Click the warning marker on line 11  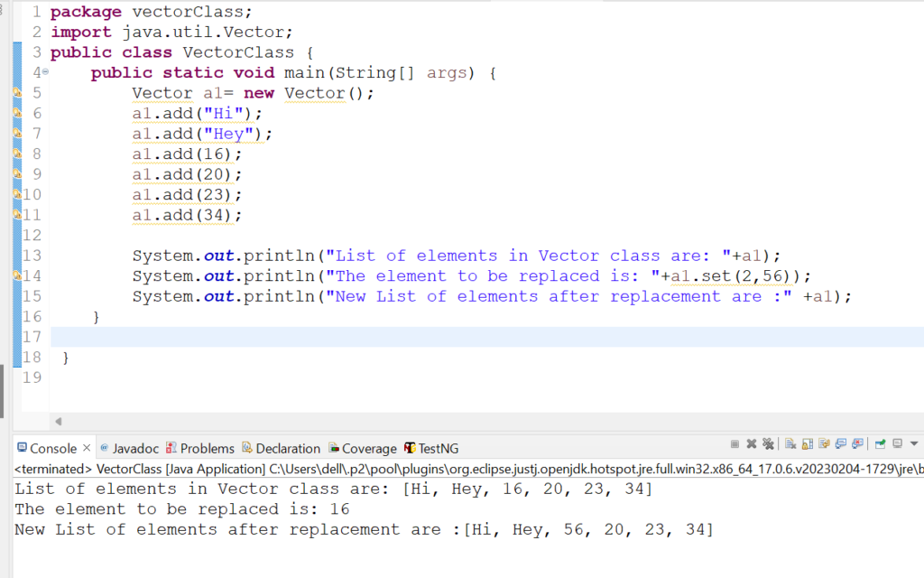tap(17, 215)
